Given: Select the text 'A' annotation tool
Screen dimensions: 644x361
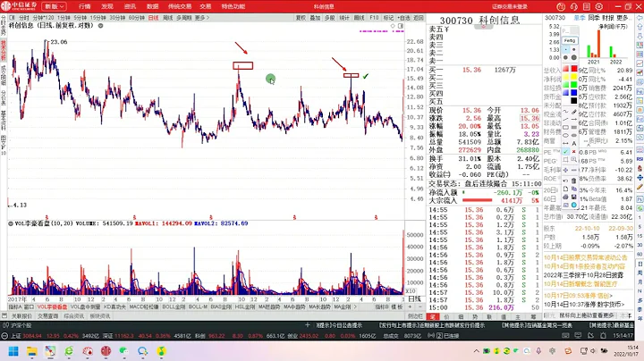Looking at the screenshot, I should tap(573, 143).
